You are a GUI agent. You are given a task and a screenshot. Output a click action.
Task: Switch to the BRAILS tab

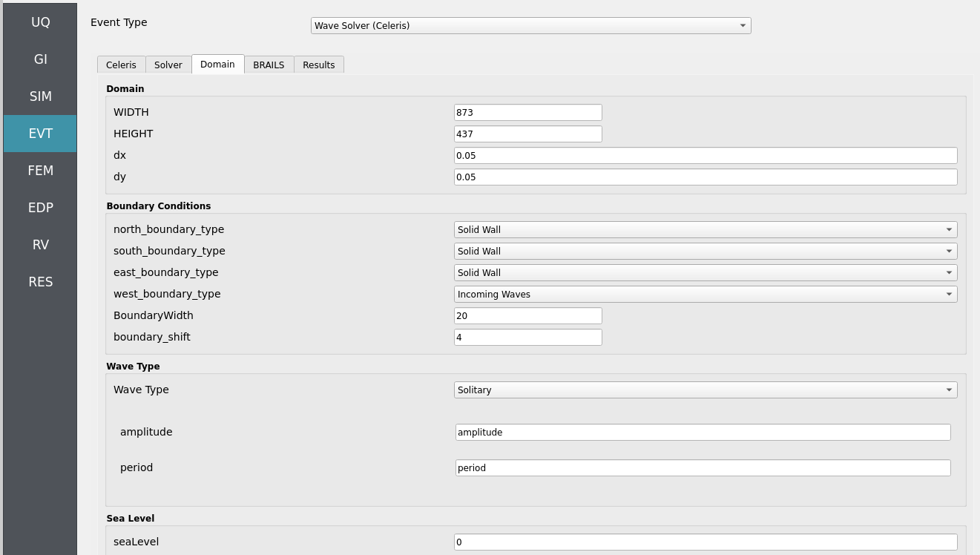coord(269,65)
